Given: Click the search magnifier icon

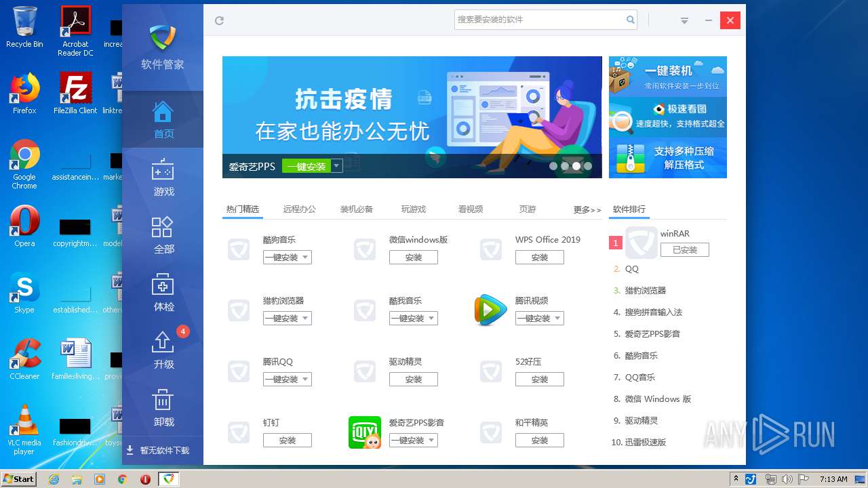Looking at the screenshot, I should coord(630,20).
